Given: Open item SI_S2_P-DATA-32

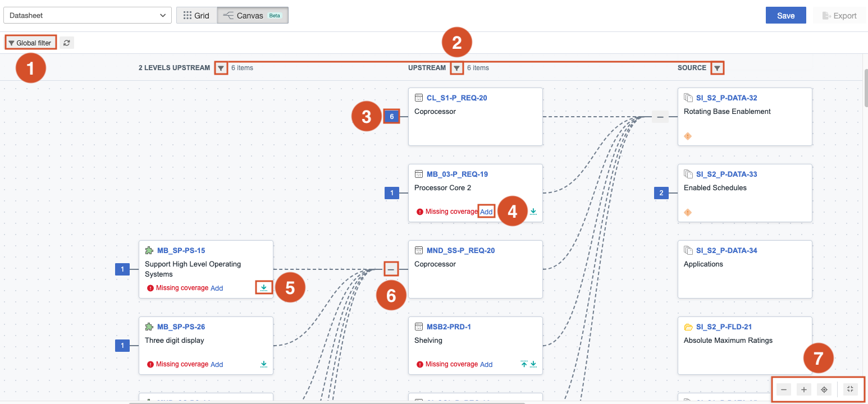Looking at the screenshot, I should (727, 98).
